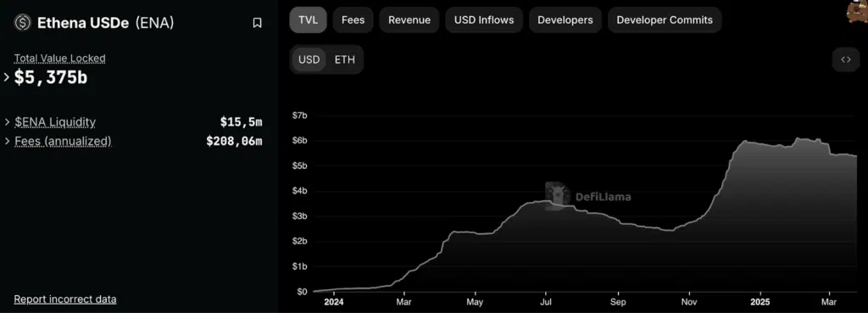Click the $208,06m fees value

pyautogui.click(x=234, y=142)
